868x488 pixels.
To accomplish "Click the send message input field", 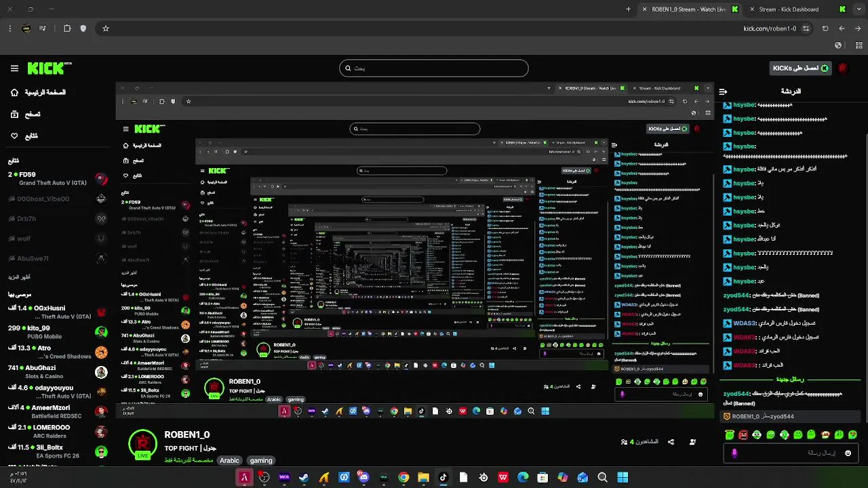I will click(790, 453).
